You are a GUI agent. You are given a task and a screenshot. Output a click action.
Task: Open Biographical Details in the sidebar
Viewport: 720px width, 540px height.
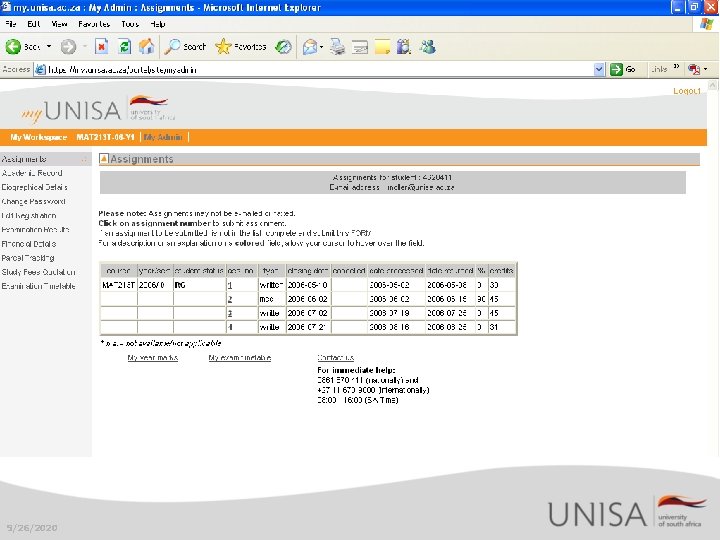tap(34, 187)
